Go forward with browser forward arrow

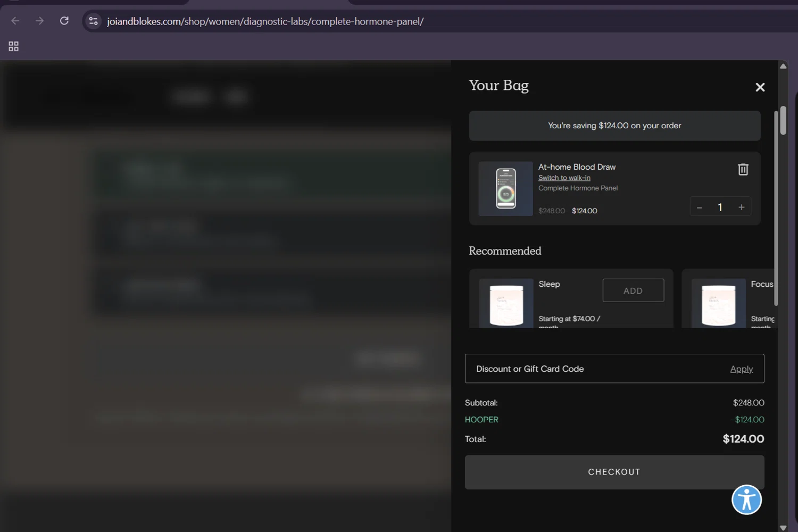coord(39,21)
